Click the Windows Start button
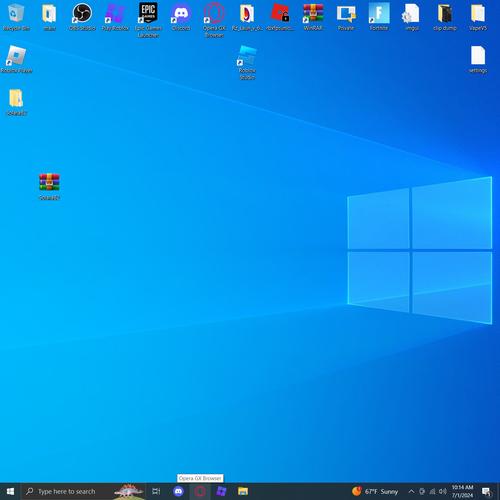 pos(10,491)
